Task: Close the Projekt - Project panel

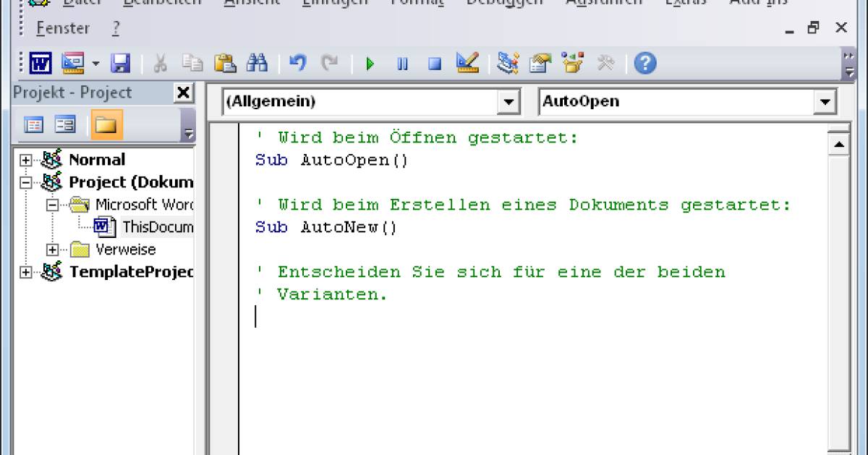Action: 184,93
